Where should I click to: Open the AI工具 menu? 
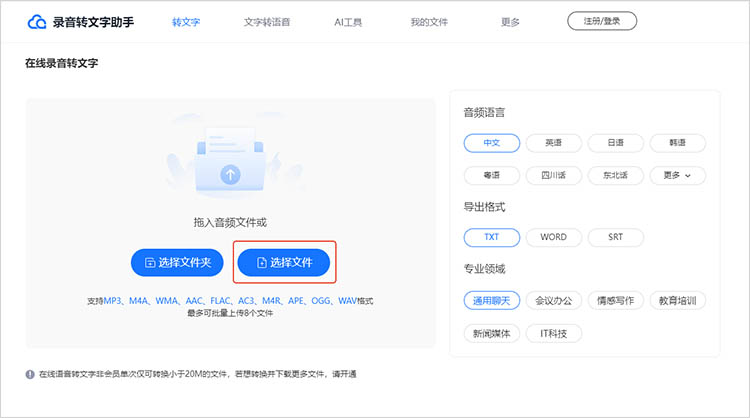(x=348, y=22)
